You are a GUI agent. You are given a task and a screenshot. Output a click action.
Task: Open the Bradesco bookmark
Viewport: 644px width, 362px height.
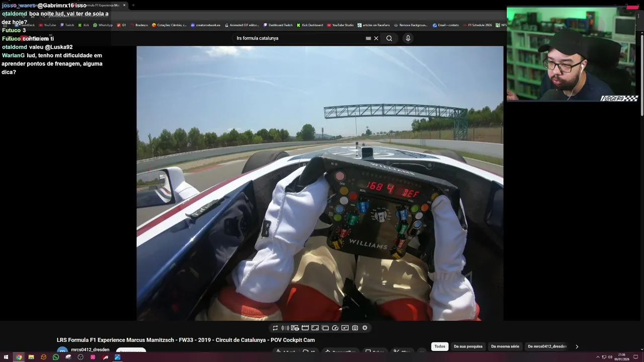coord(139,25)
